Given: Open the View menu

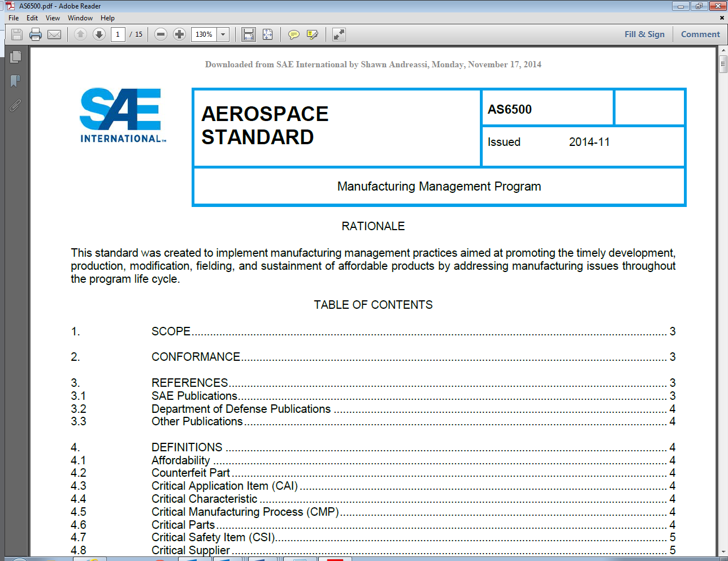Looking at the screenshot, I should 53,18.
